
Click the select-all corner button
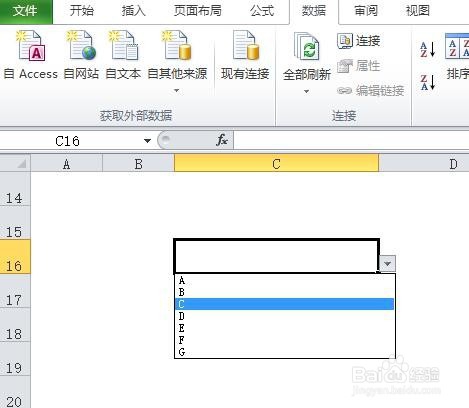pyautogui.click(x=15, y=163)
